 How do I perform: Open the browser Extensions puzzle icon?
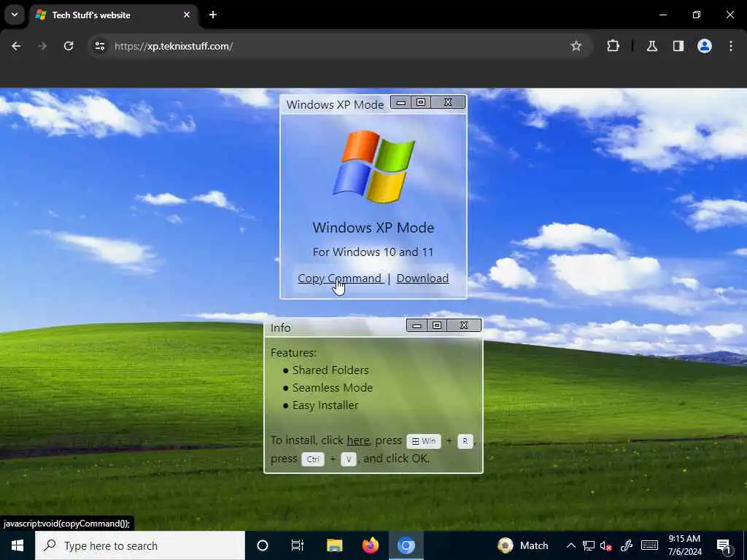(x=613, y=46)
